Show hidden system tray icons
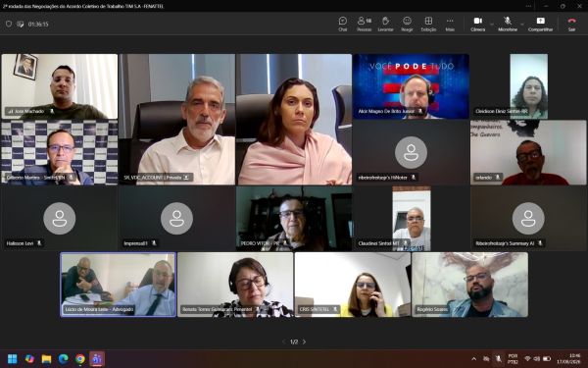This screenshot has width=588, height=368. pyautogui.click(x=473, y=358)
